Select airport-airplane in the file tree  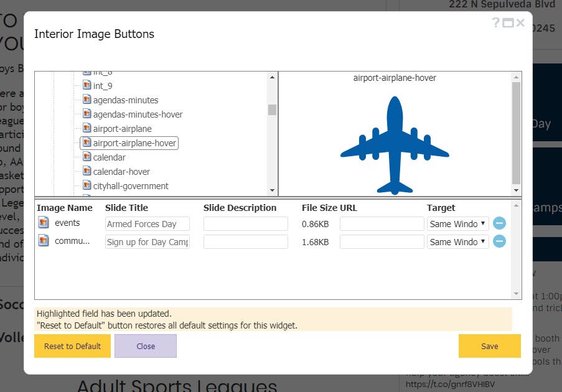coord(122,129)
